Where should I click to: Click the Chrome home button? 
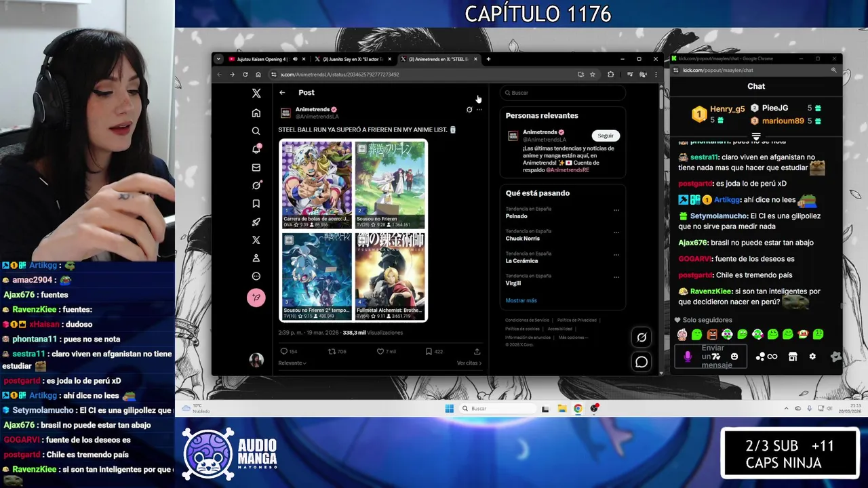coord(258,75)
